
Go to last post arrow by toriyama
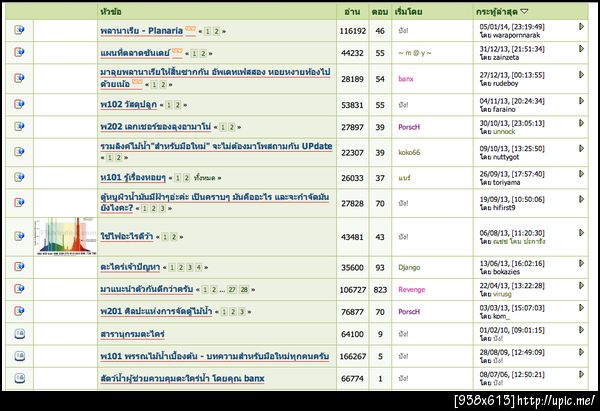pos(581,174)
